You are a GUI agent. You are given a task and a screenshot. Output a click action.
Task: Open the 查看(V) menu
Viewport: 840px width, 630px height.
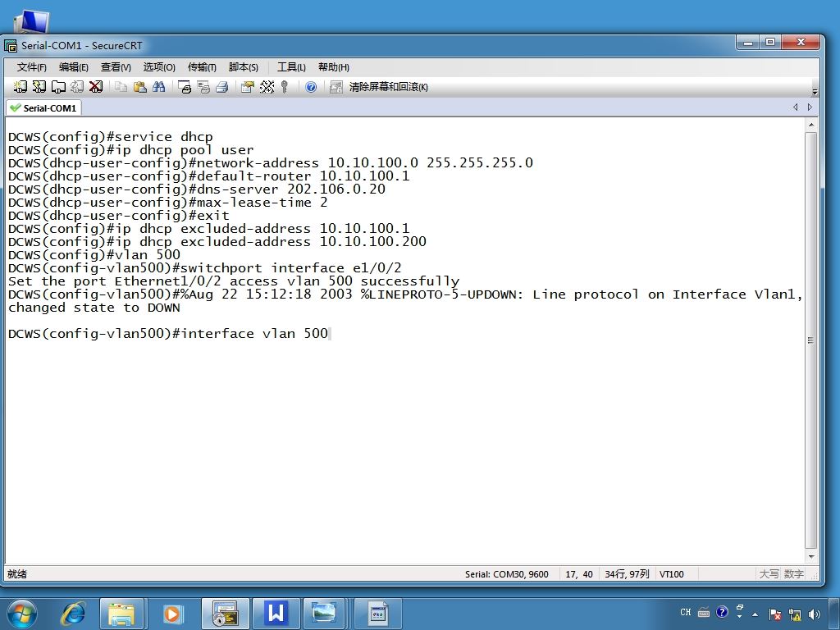click(116, 67)
